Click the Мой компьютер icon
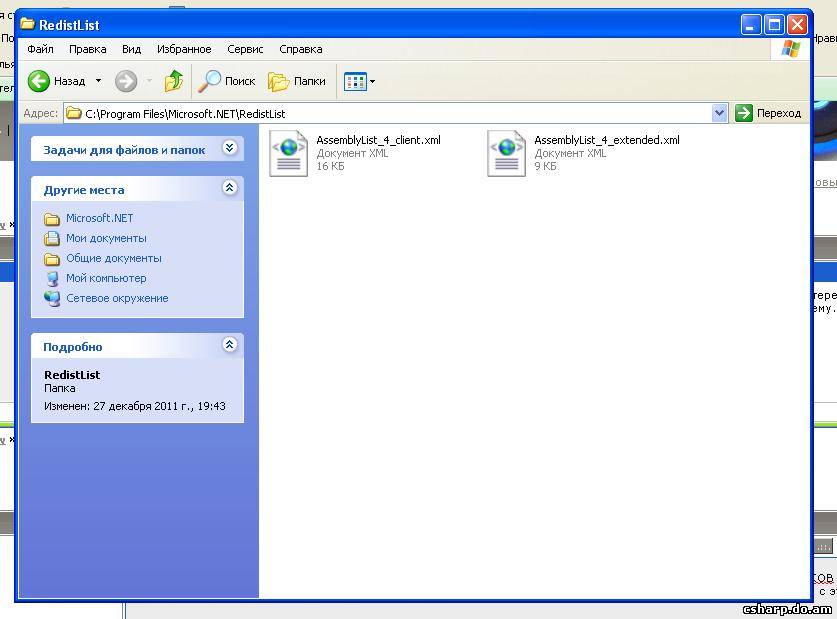Viewport: 837px width, 619px height. 52,279
